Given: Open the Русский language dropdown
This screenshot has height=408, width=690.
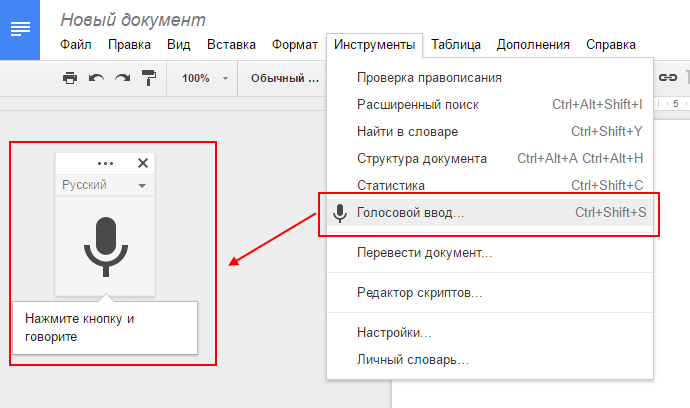Looking at the screenshot, I should tap(104, 185).
